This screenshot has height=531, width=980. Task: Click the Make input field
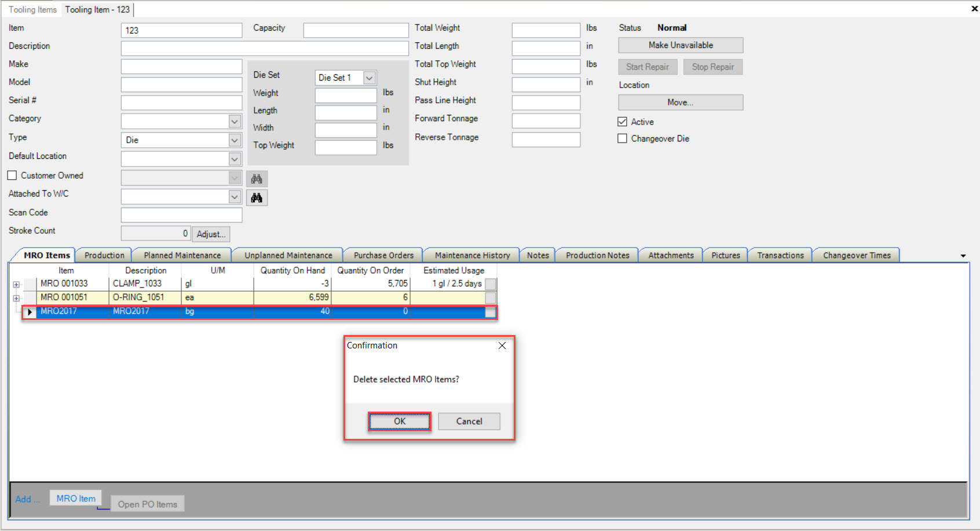(x=181, y=67)
